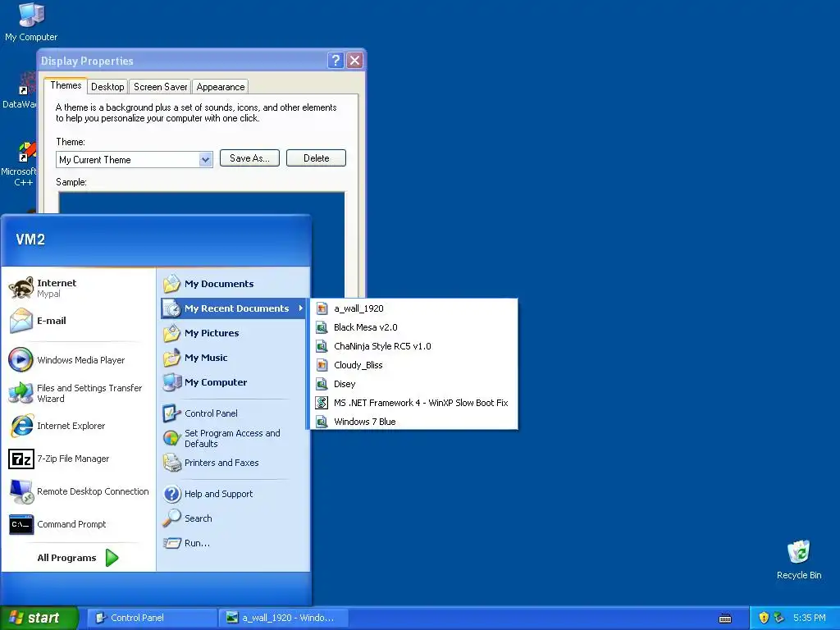Switch to the Screen Saver tab
This screenshot has width=840, height=630.
pos(160,87)
